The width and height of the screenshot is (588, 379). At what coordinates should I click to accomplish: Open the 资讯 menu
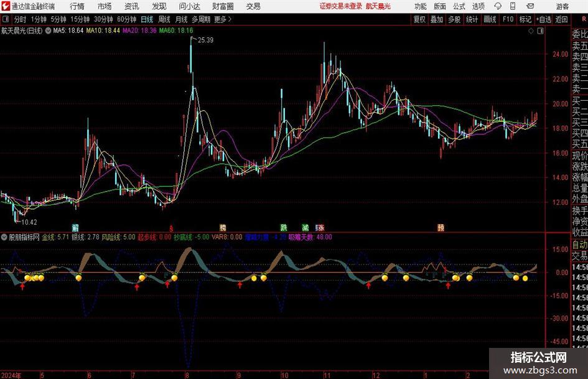point(132,6)
